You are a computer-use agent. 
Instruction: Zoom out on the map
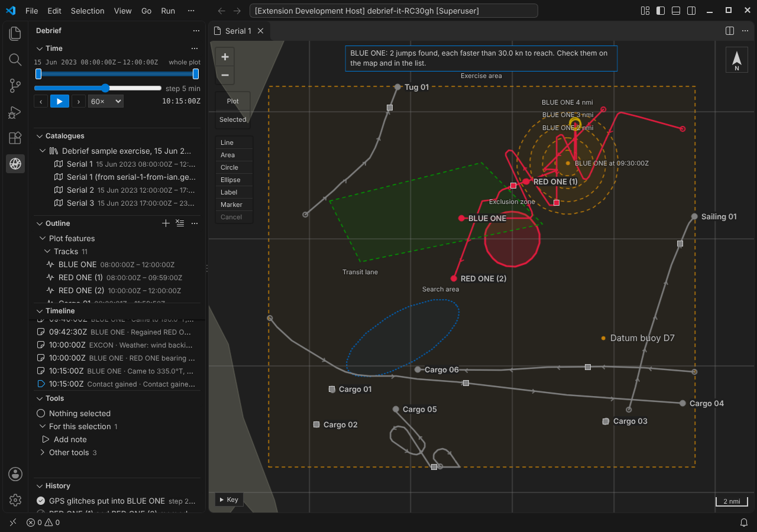pos(225,75)
